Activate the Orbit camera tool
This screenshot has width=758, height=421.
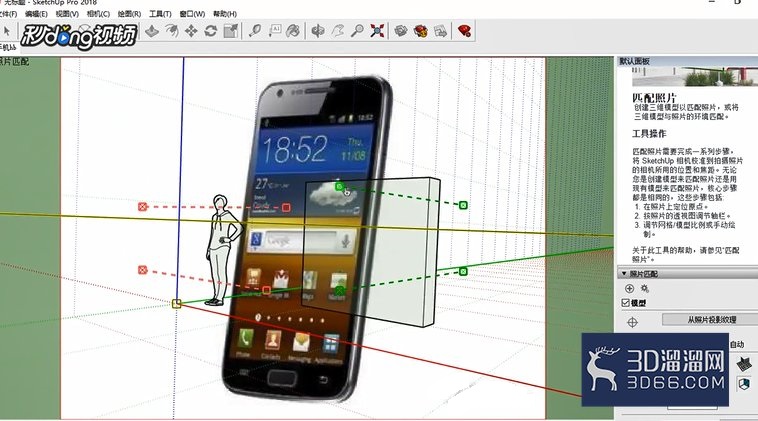pyautogui.click(x=318, y=31)
